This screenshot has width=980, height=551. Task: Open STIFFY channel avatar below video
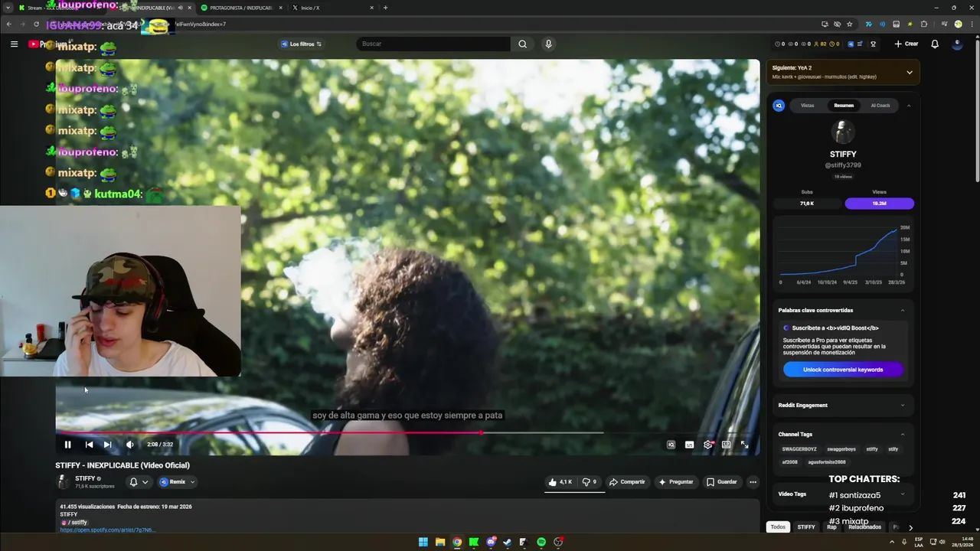pyautogui.click(x=64, y=482)
